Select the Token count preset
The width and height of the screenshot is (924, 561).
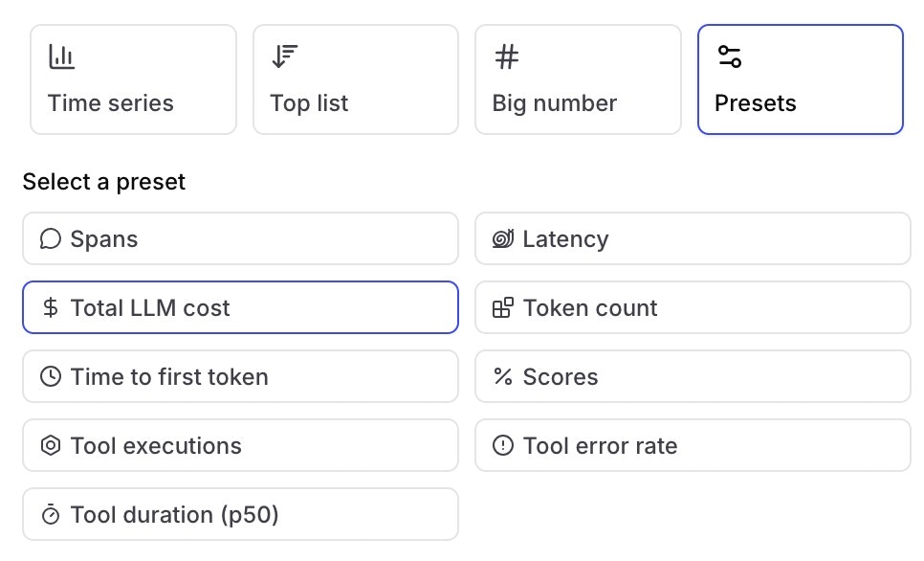point(693,308)
